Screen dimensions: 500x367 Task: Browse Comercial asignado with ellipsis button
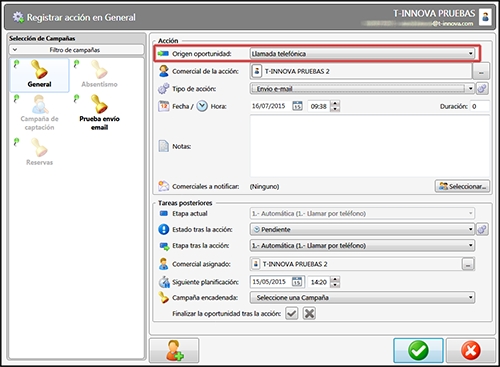(x=468, y=264)
